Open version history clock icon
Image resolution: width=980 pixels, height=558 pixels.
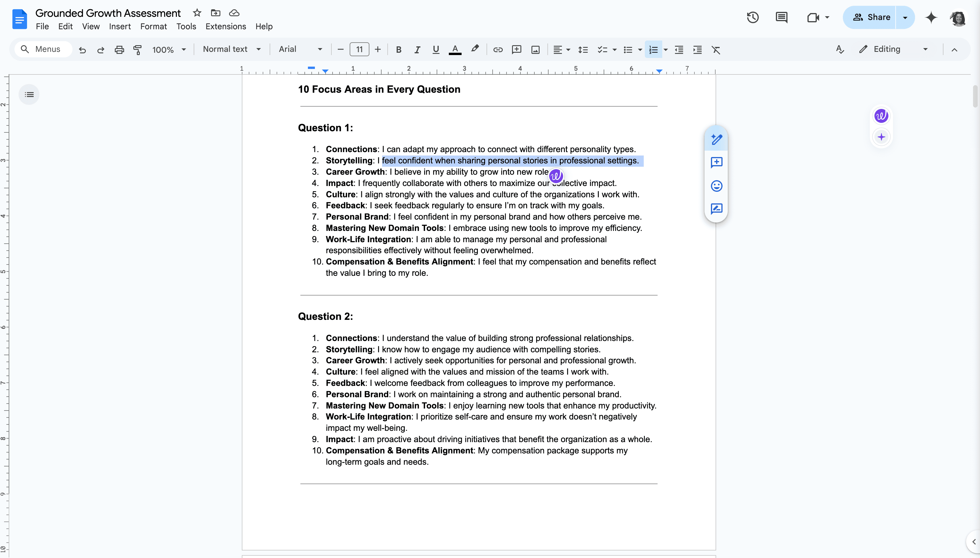(x=753, y=17)
